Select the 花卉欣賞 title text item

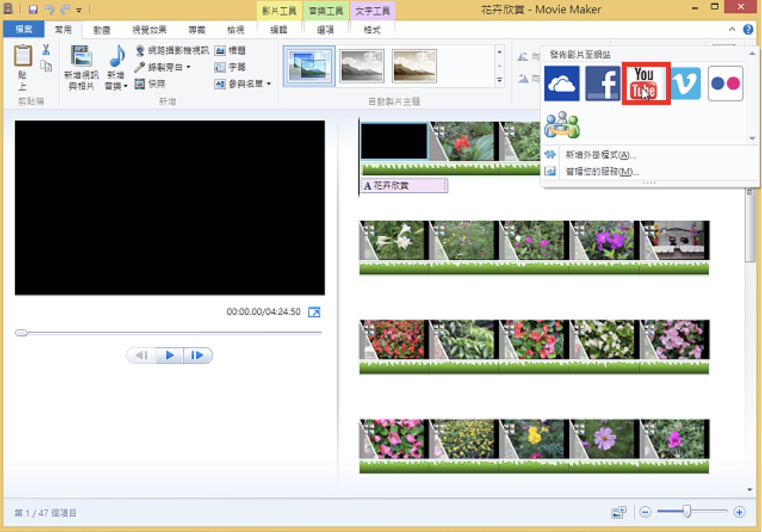tap(404, 186)
